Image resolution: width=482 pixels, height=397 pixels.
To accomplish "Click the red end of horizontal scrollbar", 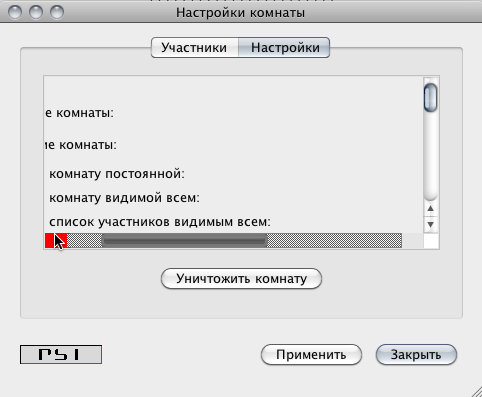I will pos(56,241).
